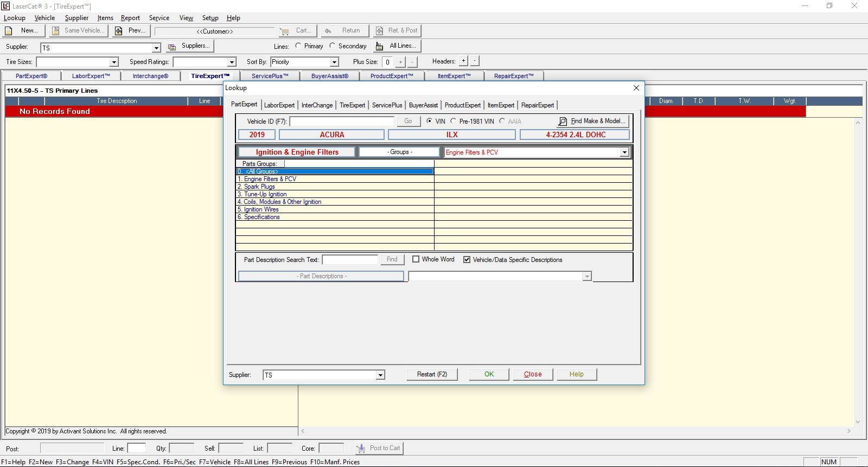
Task: Increase Plus Size with the plus stepper
Action: (400, 62)
